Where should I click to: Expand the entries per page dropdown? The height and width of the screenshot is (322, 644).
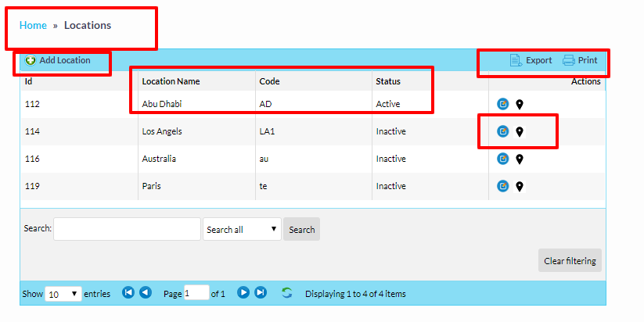coord(63,294)
